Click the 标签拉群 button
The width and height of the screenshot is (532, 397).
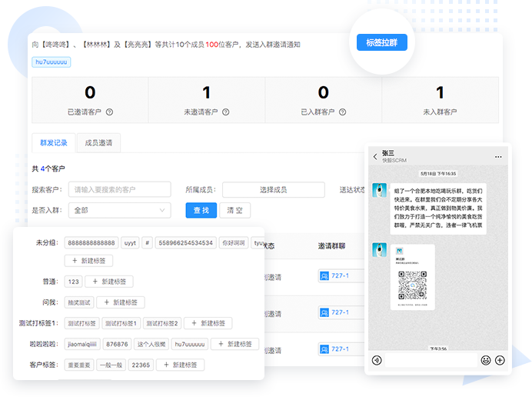click(381, 42)
